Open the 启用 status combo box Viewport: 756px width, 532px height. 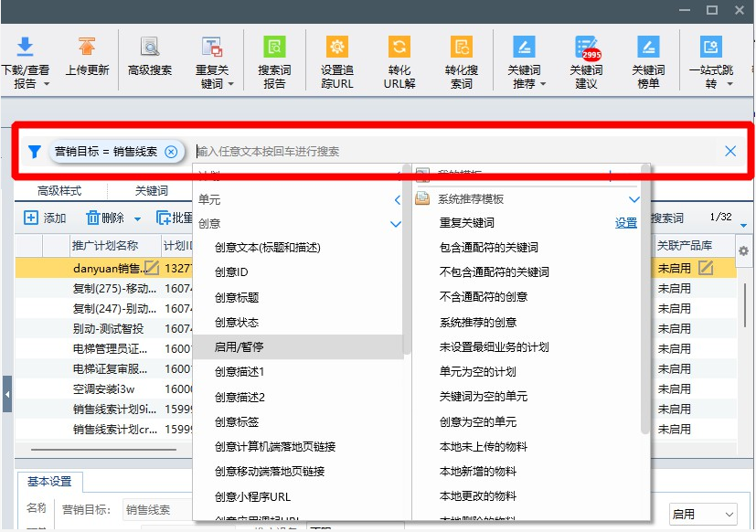click(703, 514)
